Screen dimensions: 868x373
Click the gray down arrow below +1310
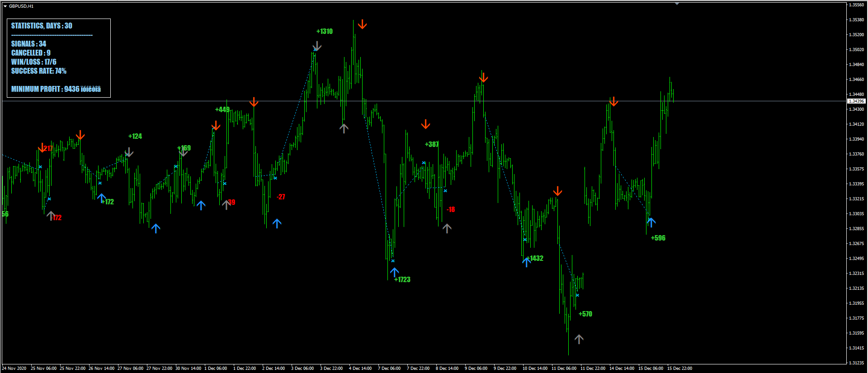(x=317, y=46)
